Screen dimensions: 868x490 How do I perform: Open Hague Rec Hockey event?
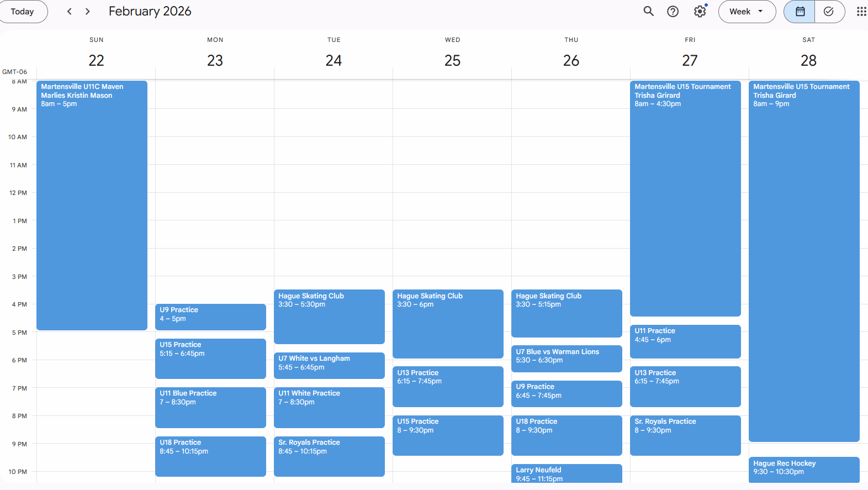(804, 469)
